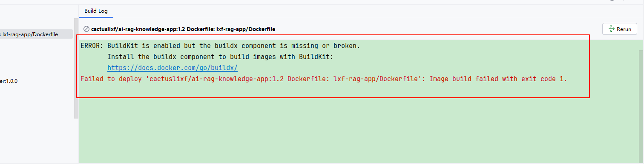Viewport: 644px width, 164px height.
Task: Click the red 'Failed to deploy' text
Action: point(111,79)
